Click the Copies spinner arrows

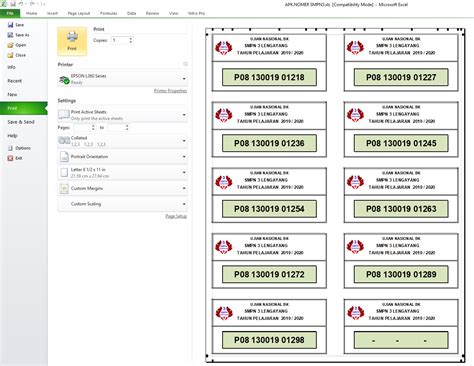131,40
